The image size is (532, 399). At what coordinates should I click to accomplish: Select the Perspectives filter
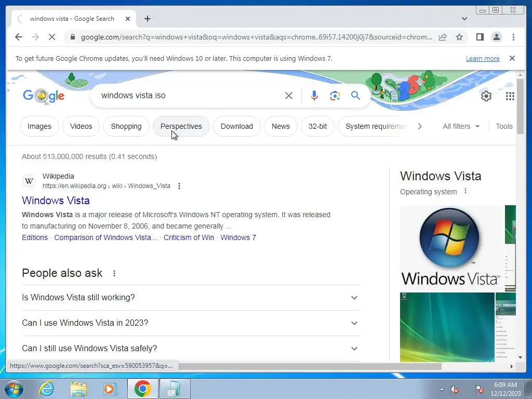click(181, 126)
